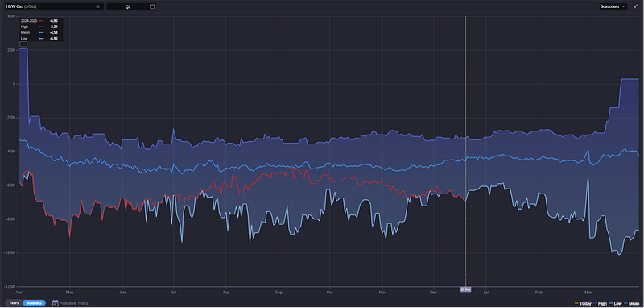The height and width of the screenshot is (308, 644).
Task: Open the Q2 period selector
Action: [x=131, y=6]
